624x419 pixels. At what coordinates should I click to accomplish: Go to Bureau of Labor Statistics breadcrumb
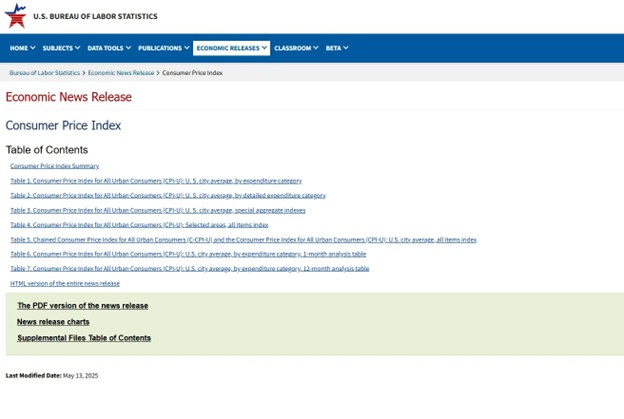coord(45,73)
